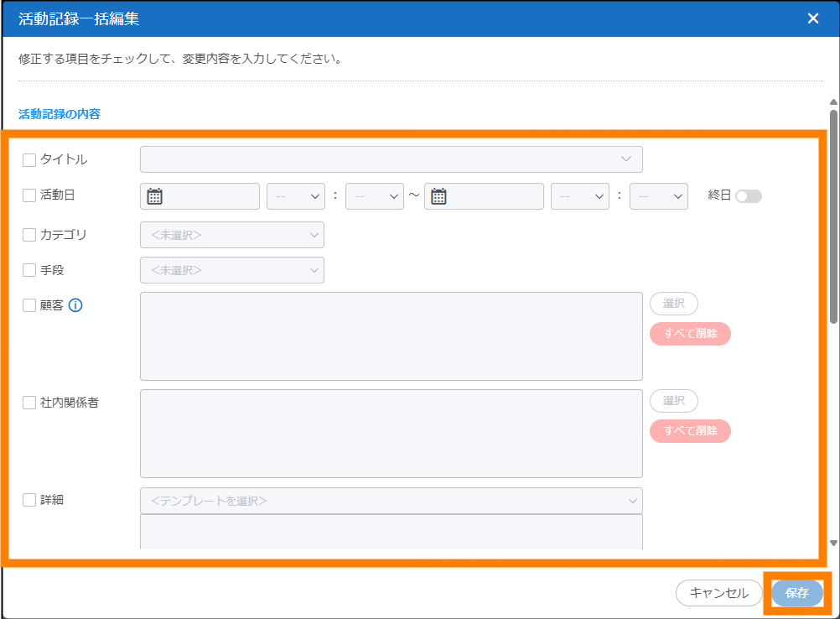
Task: Click 選択 button next to 顧客 field
Action: (x=673, y=304)
